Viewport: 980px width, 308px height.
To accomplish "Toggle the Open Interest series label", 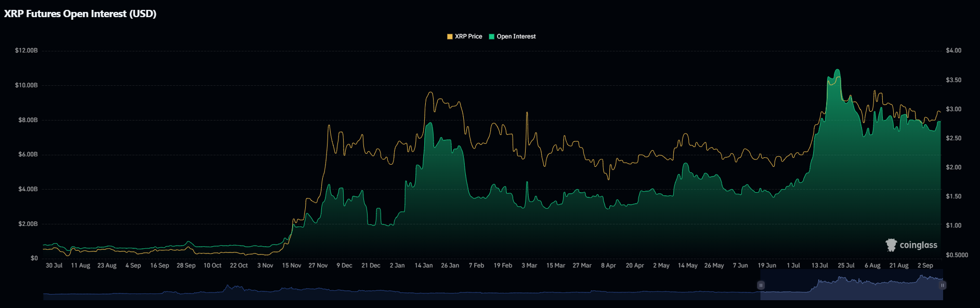I will (516, 36).
